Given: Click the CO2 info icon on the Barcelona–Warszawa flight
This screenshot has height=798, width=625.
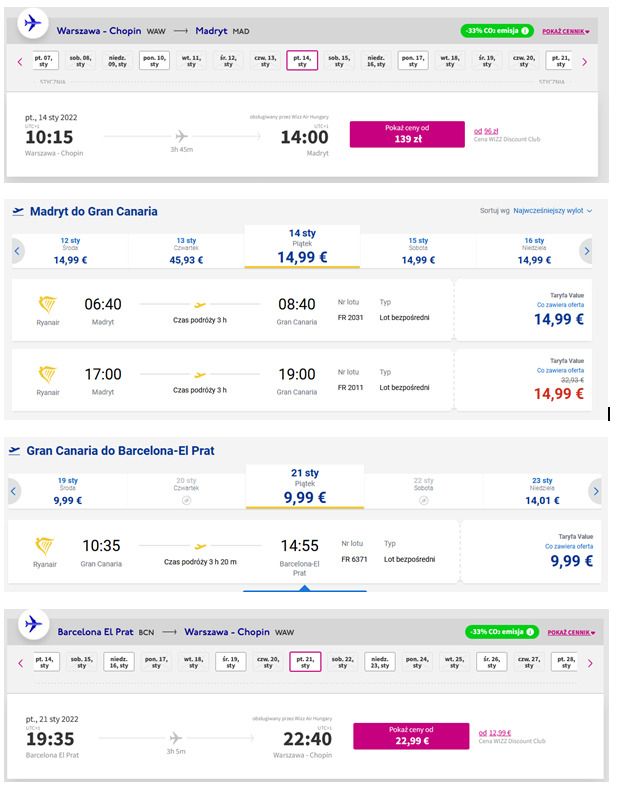Looking at the screenshot, I should coord(530,632).
